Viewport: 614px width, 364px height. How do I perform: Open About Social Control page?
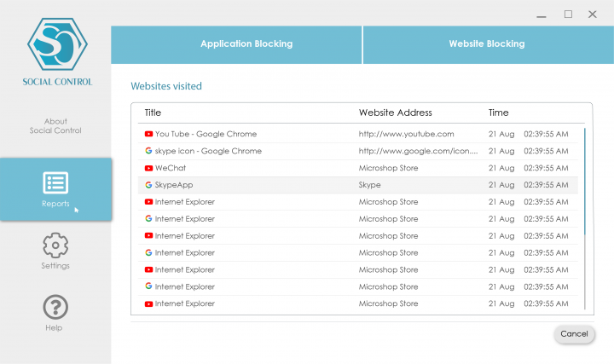point(55,126)
